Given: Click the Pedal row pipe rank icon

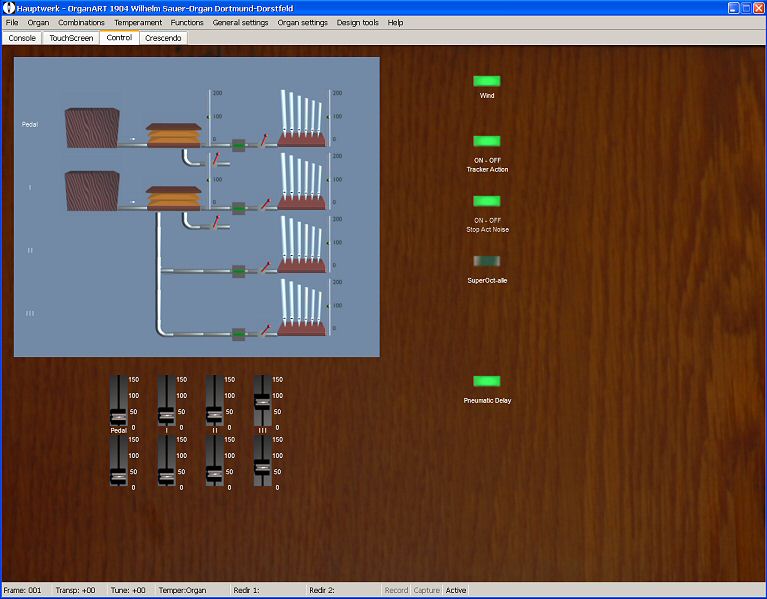Looking at the screenshot, I should click(302, 118).
